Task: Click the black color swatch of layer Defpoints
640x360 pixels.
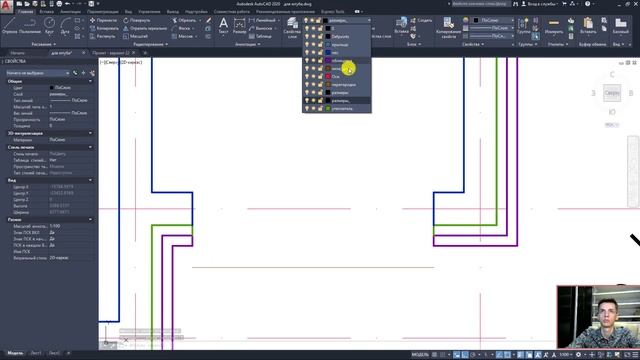Action: coord(328,36)
